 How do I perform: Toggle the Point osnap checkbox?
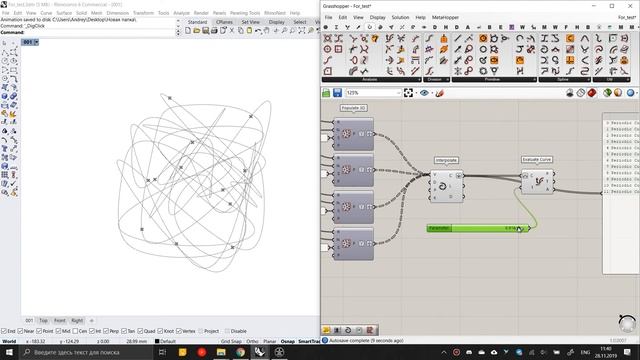(39, 331)
